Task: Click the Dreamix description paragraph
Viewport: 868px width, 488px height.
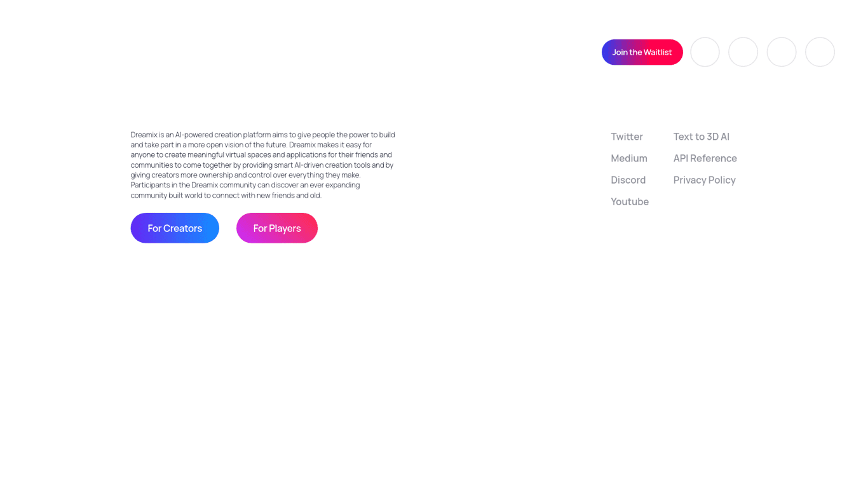Action: click(x=262, y=165)
